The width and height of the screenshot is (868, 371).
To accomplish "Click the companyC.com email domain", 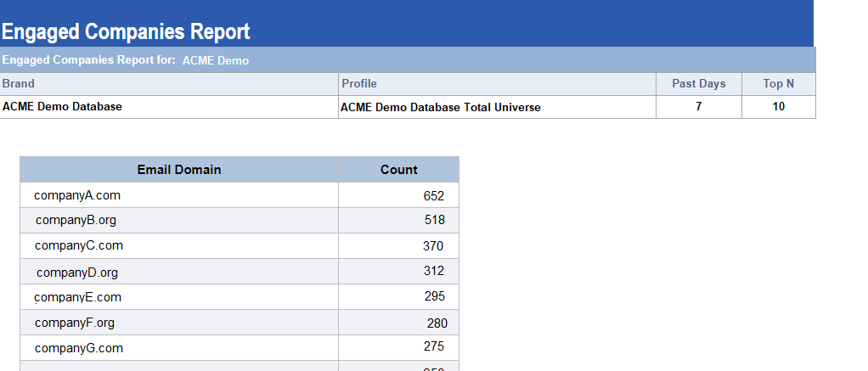I will click(79, 246).
